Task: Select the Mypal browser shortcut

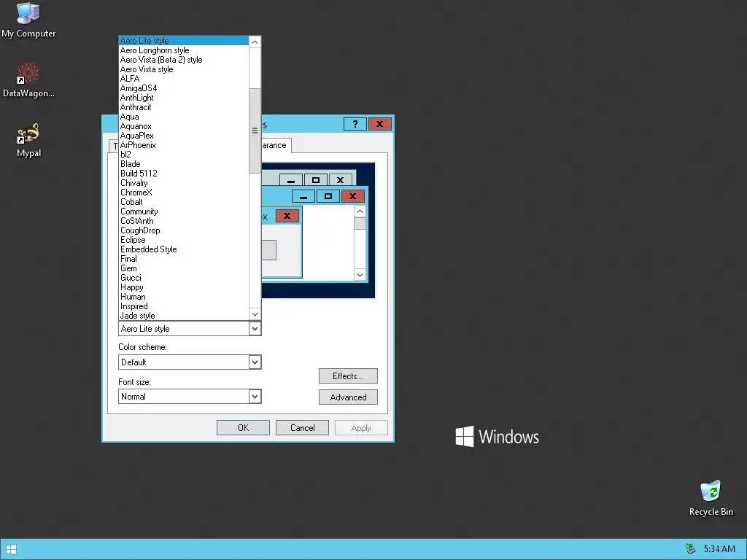Action: (28, 140)
